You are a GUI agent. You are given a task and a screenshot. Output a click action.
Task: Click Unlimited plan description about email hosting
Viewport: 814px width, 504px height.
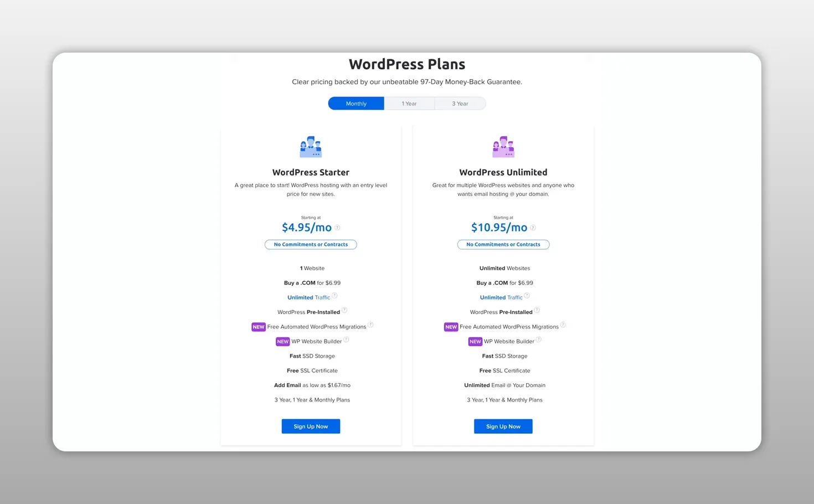point(503,189)
